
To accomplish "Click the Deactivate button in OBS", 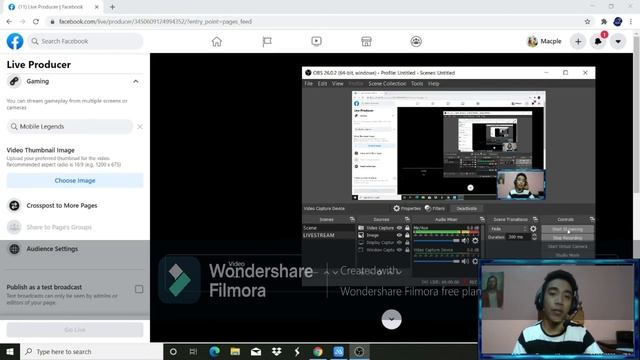I will (x=467, y=209).
